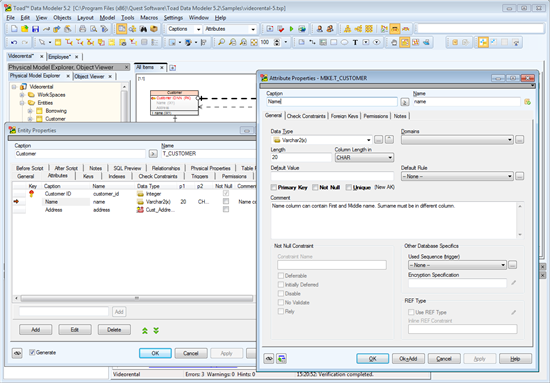Select the yellow Entity tool icon
Image resolution: width=550 pixels, height=383 pixels.
(x=58, y=42)
